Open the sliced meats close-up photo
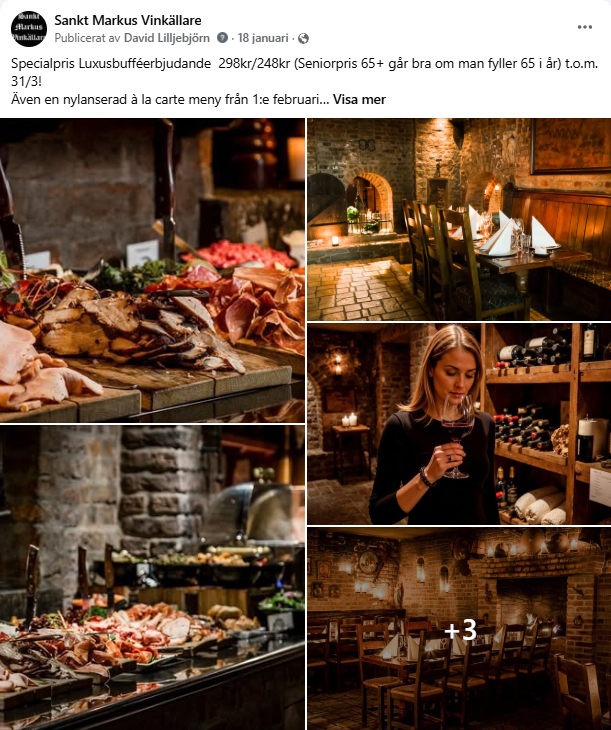Viewport: 611px width, 730px height. coord(152,270)
